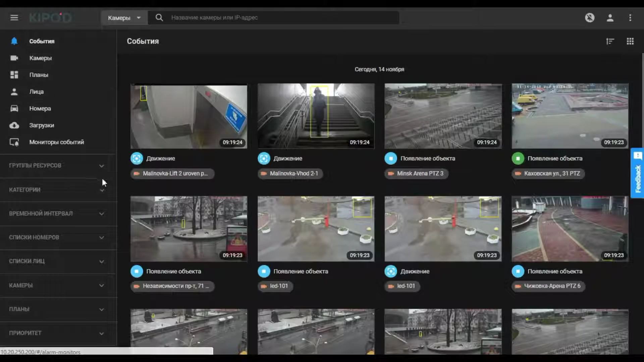The image size is (644, 362).
Task: Switch to grid view icon
Action: click(x=630, y=41)
